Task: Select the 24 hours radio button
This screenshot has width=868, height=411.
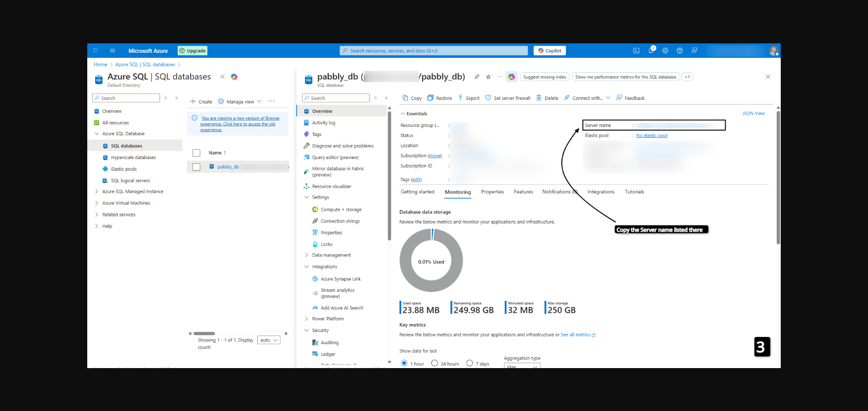Action: (x=434, y=363)
